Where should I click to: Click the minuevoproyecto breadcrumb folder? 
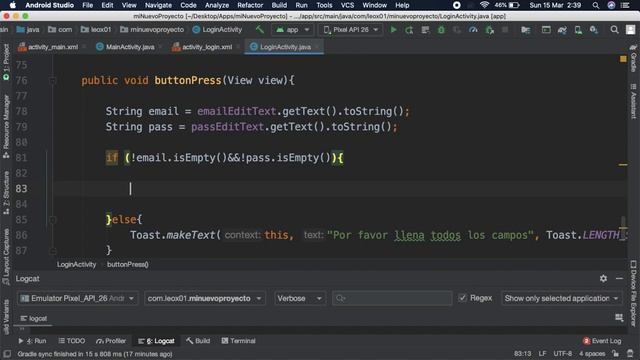[x=152, y=30]
